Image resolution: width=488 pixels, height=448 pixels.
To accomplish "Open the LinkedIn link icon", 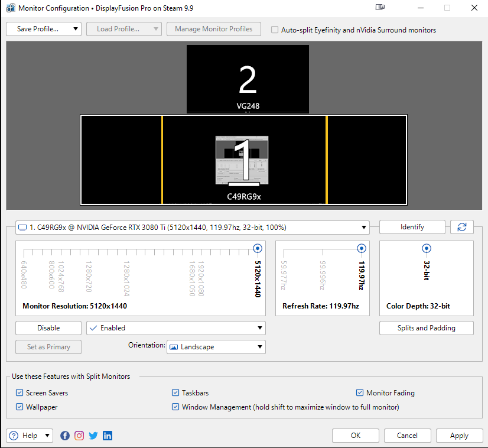I will click(108, 436).
